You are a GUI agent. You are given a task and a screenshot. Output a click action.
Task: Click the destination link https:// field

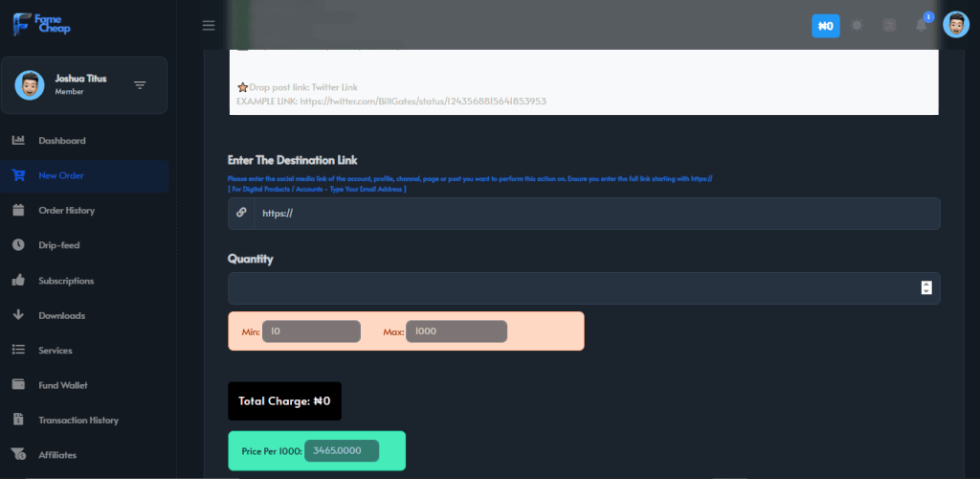click(x=597, y=214)
